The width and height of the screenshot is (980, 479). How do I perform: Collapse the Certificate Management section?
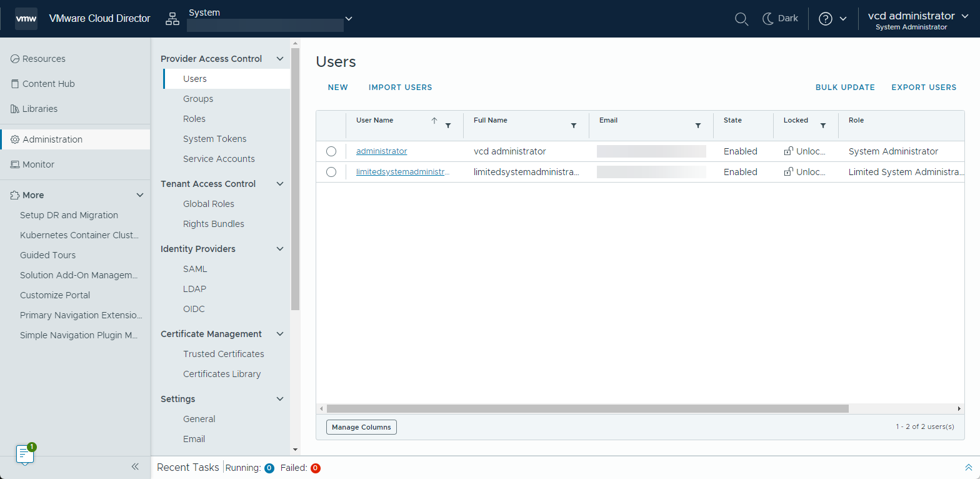[x=280, y=334]
